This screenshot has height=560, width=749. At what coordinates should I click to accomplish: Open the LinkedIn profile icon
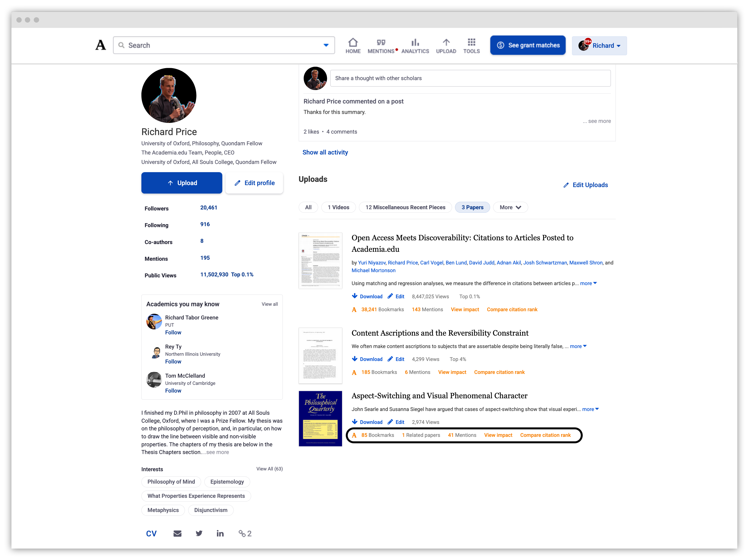pyautogui.click(x=220, y=533)
